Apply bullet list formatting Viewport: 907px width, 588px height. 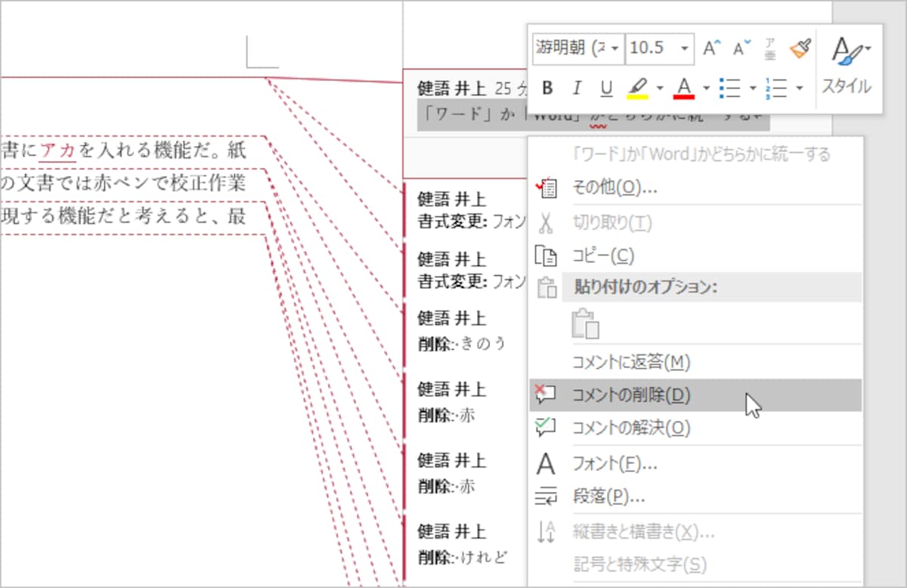point(730,88)
